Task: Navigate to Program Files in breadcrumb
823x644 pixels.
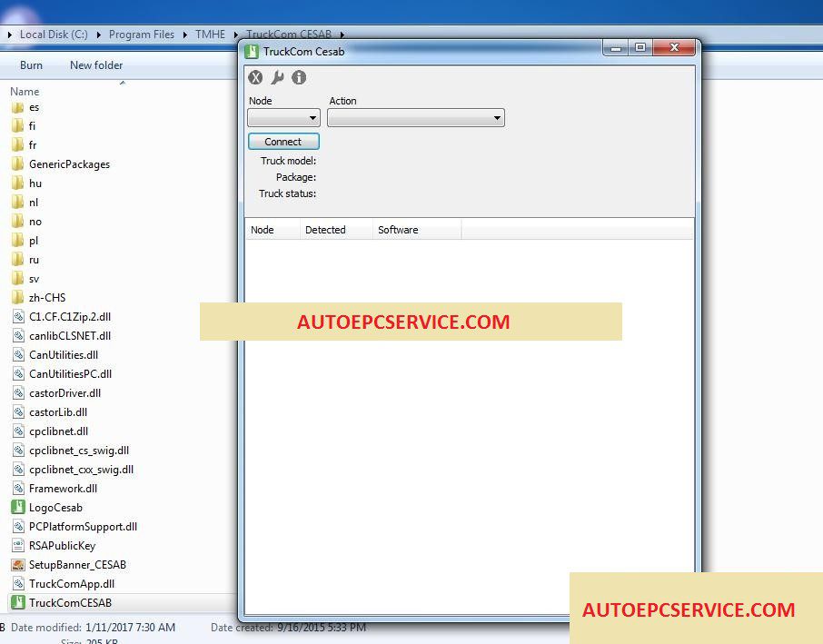Action: click(x=142, y=35)
